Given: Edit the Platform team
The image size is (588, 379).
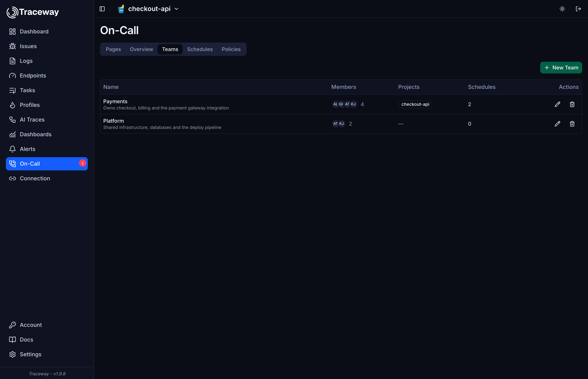Looking at the screenshot, I should pyautogui.click(x=557, y=124).
